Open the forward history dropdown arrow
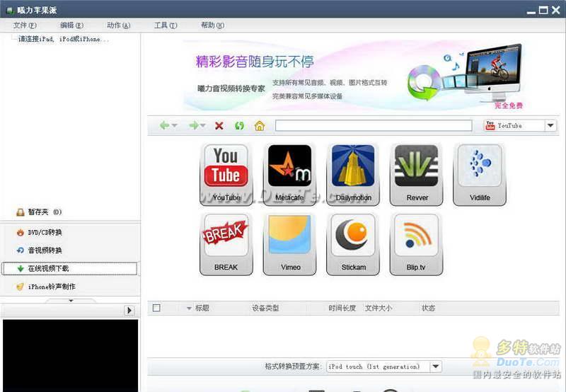The image size is (566, 392). pos(203,126)
